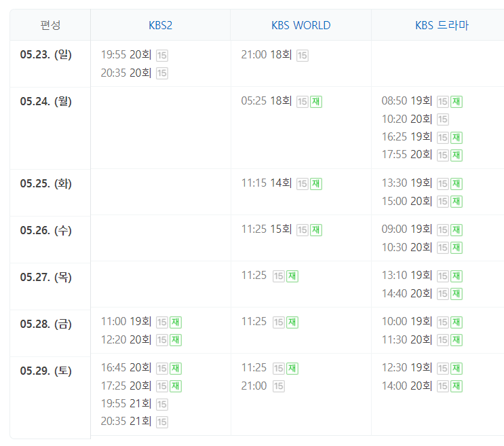The width and height of the screenshot is (504, 446).
Task: Click the 재 badge beside 11:25 on 05.27
Action: [x=292, y=276]
